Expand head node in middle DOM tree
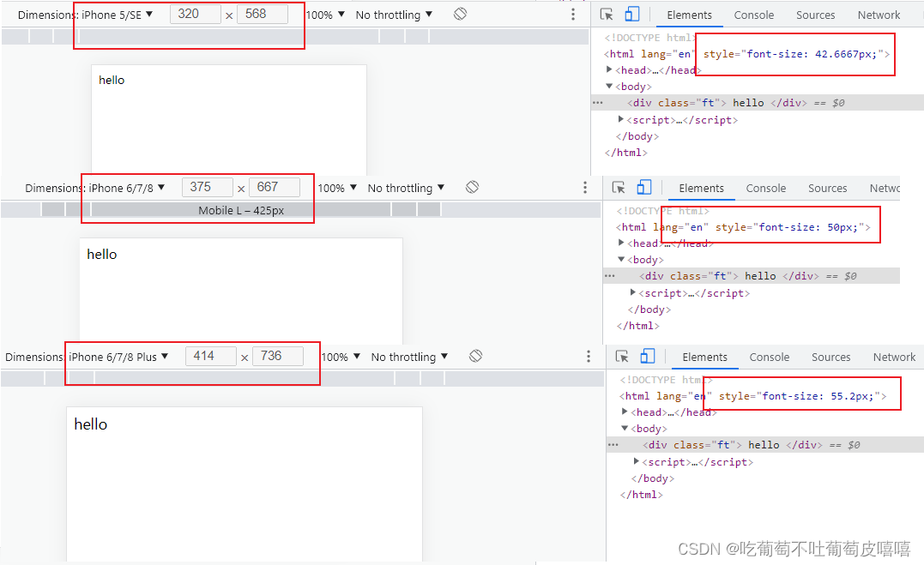This screenshot has height=565, width=924. coord(621,243)
